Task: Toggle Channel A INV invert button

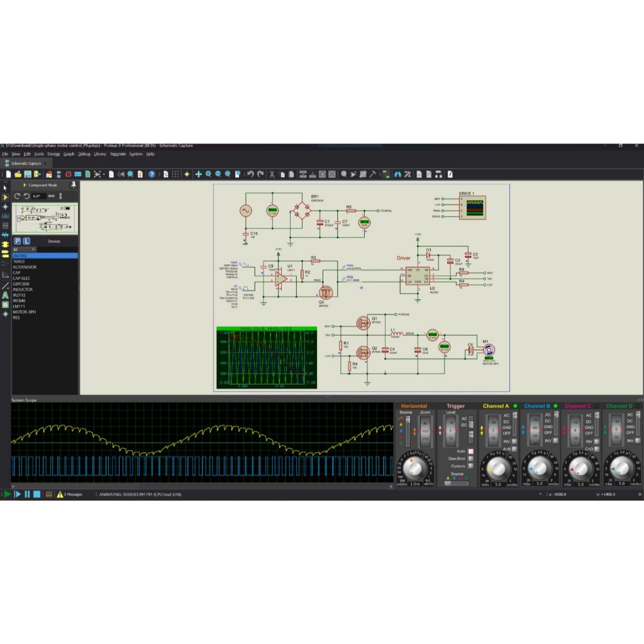Action: pos(514,441)
